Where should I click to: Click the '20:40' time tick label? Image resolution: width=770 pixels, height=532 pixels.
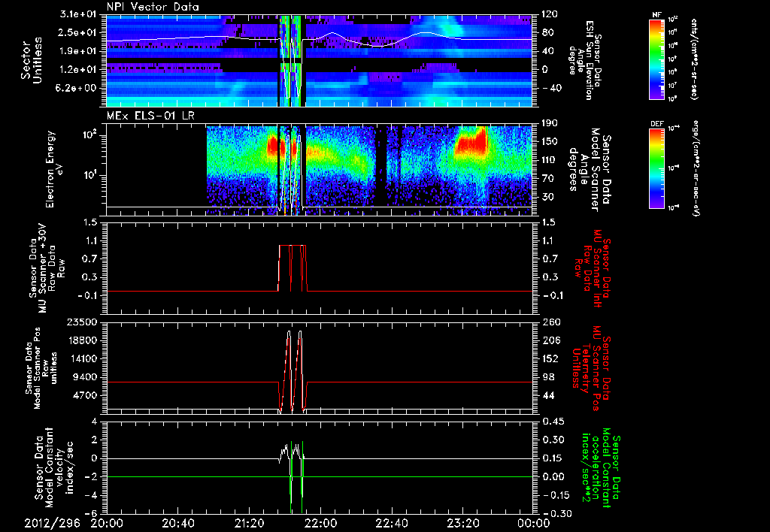(177, 523)
